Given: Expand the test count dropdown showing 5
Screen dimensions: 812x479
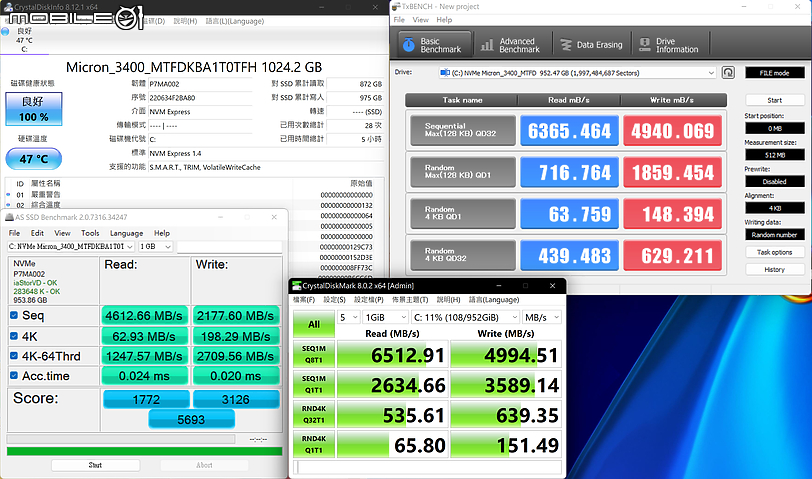Looking at the screenshot, I should click(x=349, y=317).
